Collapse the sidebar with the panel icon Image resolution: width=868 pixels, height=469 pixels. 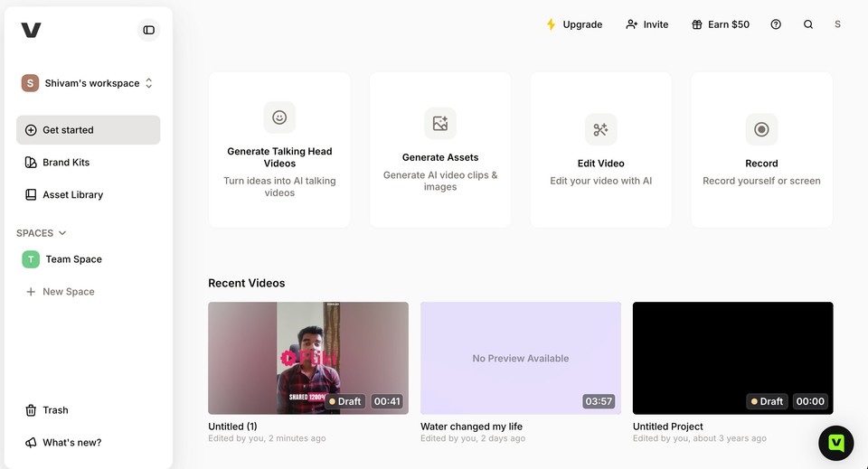(x=149, y=30)
